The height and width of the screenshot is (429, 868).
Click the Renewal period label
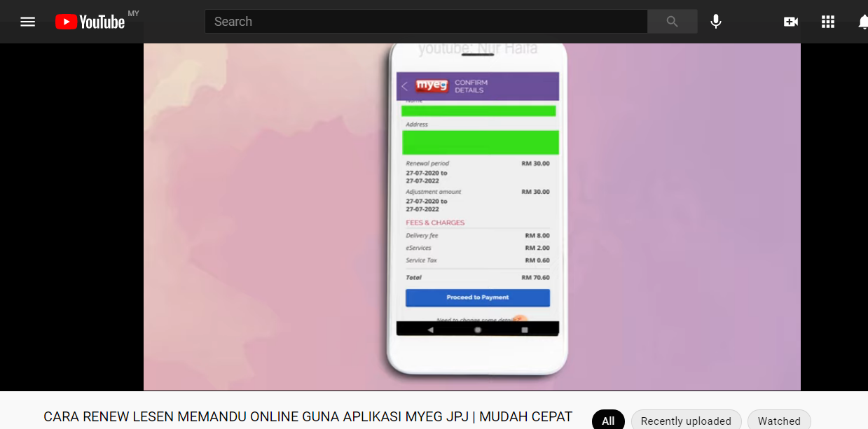click(x=427, y=164)
